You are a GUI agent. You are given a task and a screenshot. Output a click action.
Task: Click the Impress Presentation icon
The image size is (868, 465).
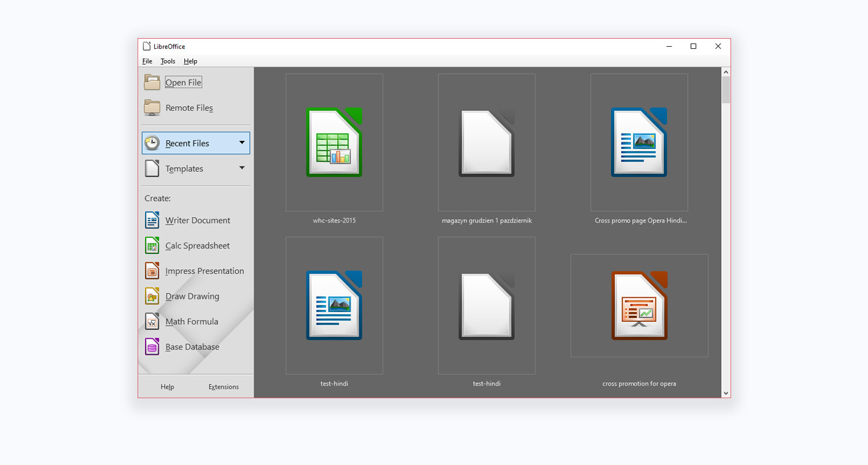coord(152,271)
